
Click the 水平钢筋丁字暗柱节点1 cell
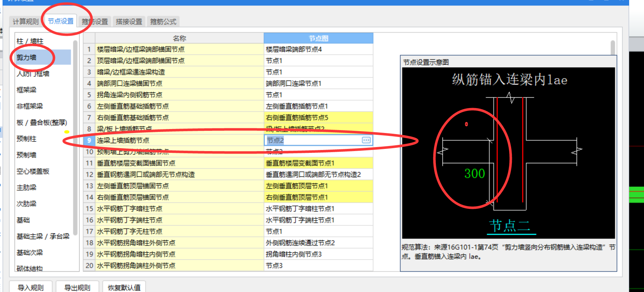tap(319, 209)
